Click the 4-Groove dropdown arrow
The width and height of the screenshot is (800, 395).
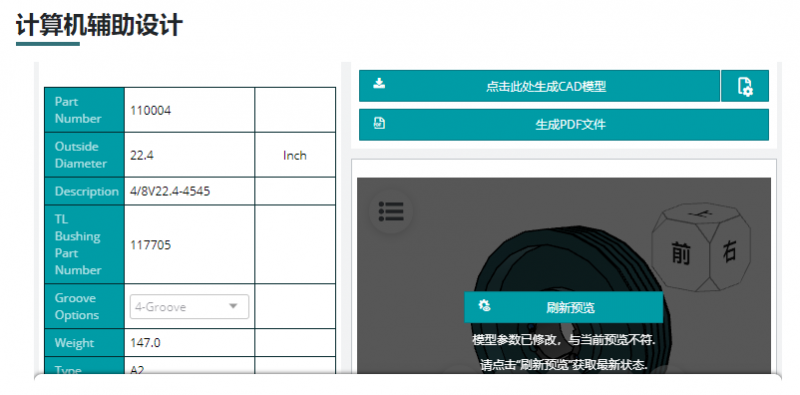pos(233,306)
